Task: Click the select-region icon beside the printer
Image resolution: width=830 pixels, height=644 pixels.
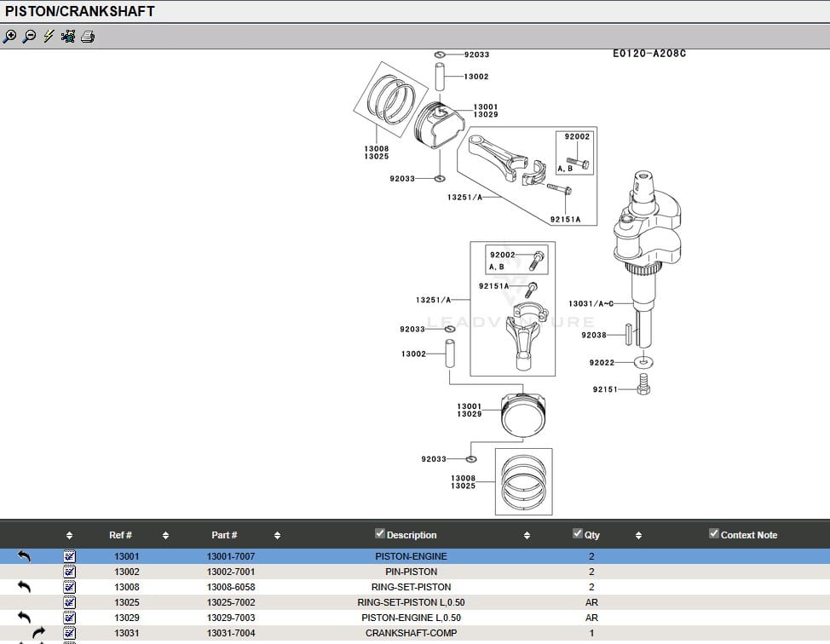Action: (x=68, y=37)
